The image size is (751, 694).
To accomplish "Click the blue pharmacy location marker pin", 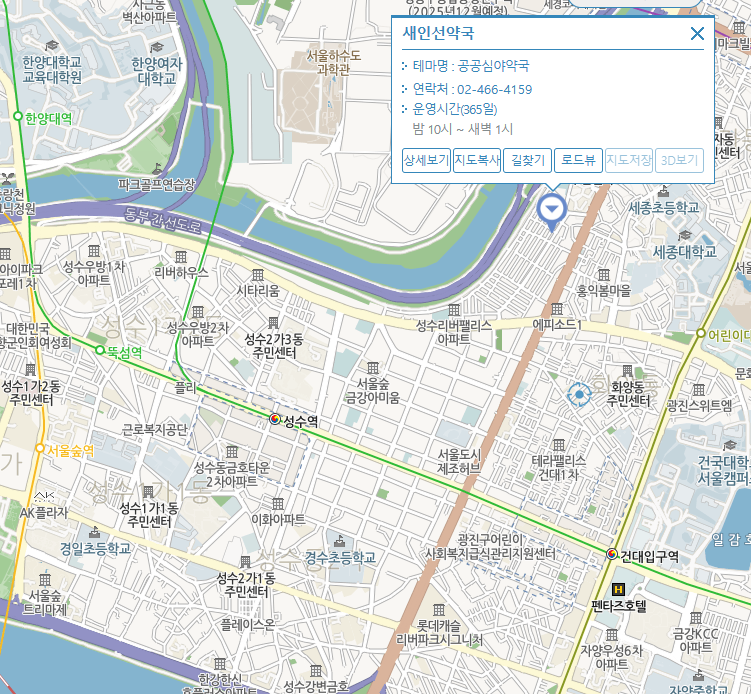I will 552,212.
